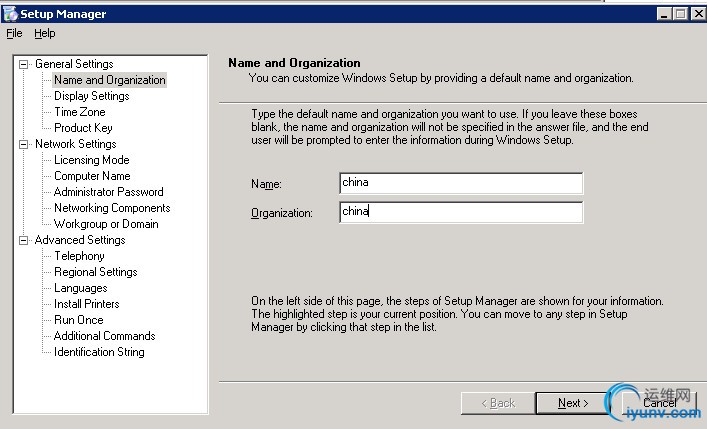Open the Licensing Mode step
Image resolution: width=707 pixels, height=429 pixels.
91,160
